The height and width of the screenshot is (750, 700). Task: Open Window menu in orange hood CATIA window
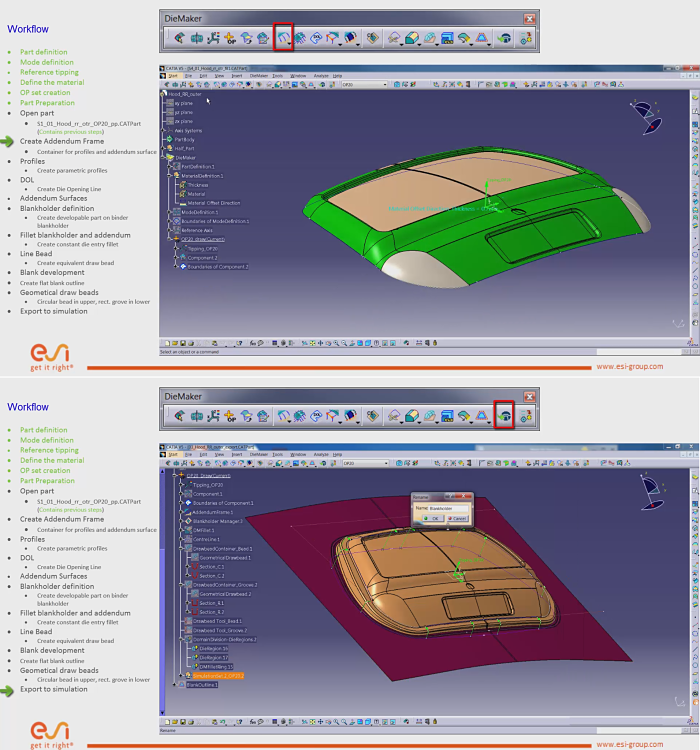pyautogui.click(x=298, y=454)
